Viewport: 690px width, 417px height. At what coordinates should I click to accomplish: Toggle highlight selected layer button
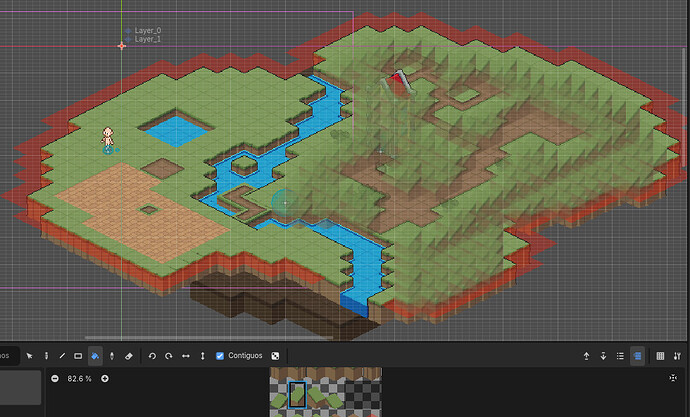[x=637, y=356]
